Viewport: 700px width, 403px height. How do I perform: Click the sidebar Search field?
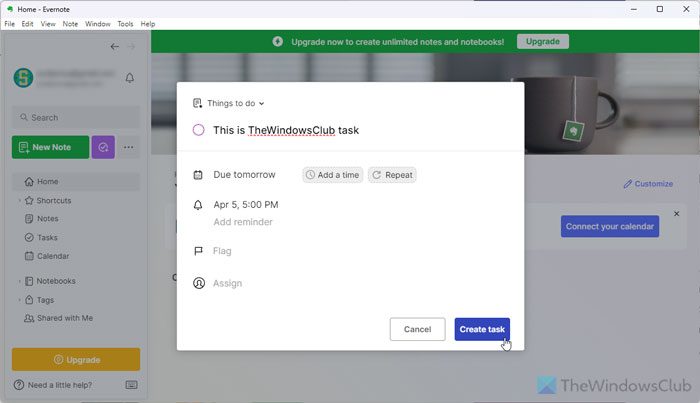(76, 117)
